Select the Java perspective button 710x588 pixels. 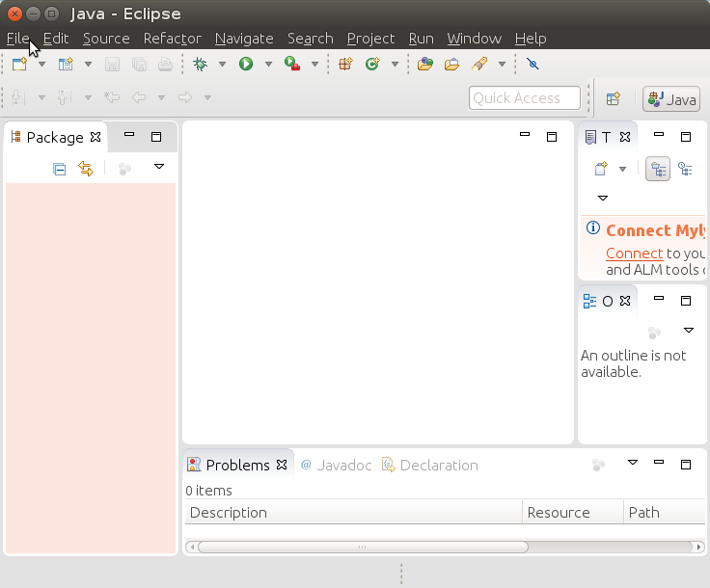coord(672,98)
